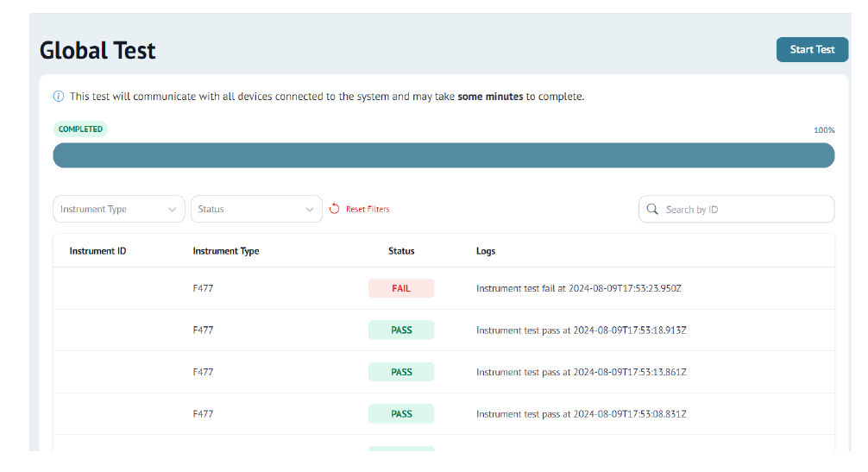The image size is (868, 472).
Task: Click the Logs column header
Action: [x=486, y=251]
